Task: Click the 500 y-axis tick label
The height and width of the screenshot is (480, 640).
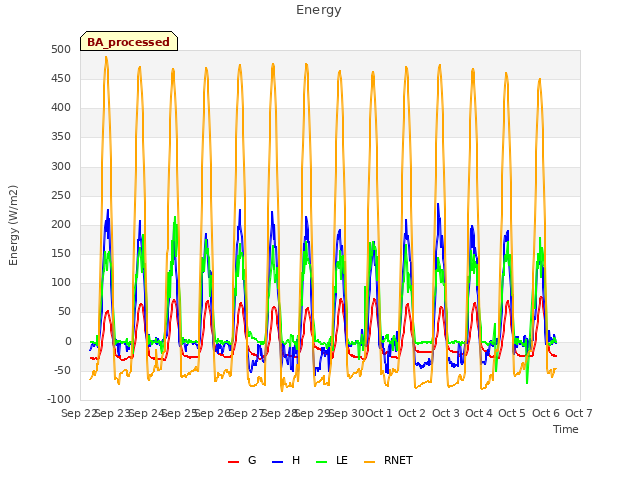Action: pos(61,49)
